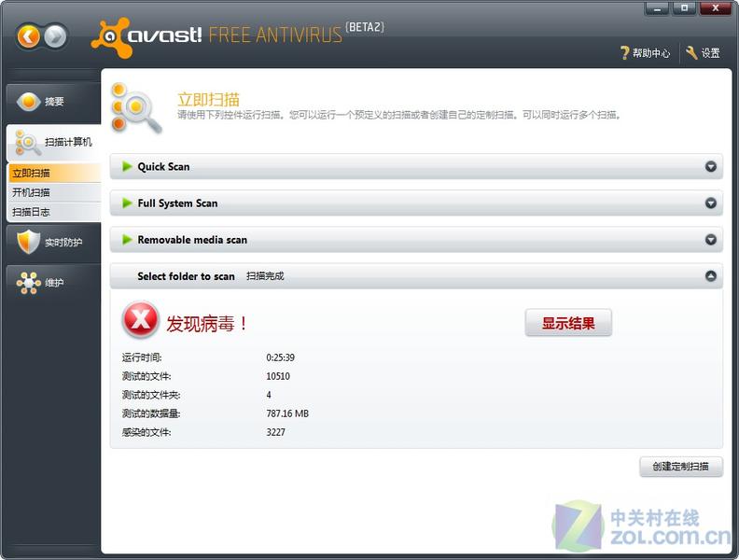This screenshot has height=560, width=739.
Task: Switch to 开机扫描 boot-time scan
Action: pos(55,192)
